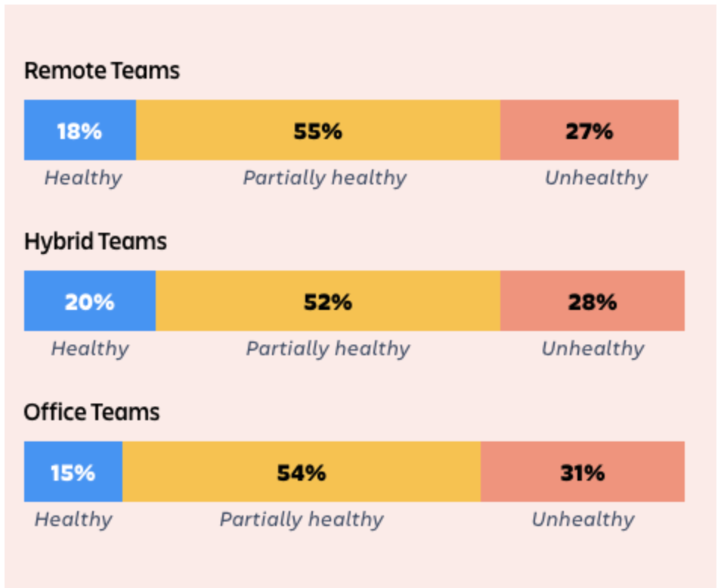Click Unhealthy label under Remote Teams bar
Viewport: 721px width, 588px height.
click(596, 178)
